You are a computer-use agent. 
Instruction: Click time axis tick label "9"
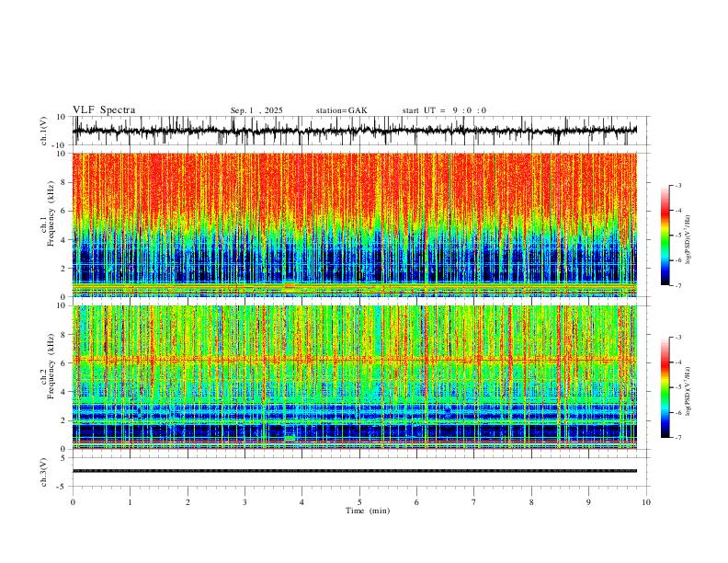588,502
